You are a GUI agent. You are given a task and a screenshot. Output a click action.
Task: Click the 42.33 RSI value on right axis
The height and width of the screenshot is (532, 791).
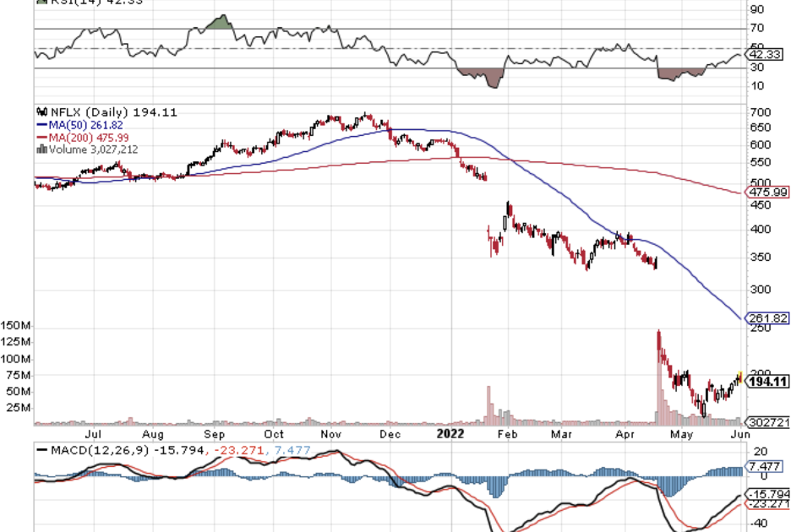(x=766, y=57)
